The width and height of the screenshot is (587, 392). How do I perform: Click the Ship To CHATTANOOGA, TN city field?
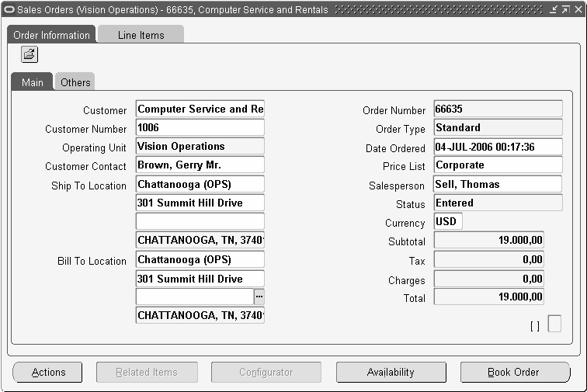point(200,240)
